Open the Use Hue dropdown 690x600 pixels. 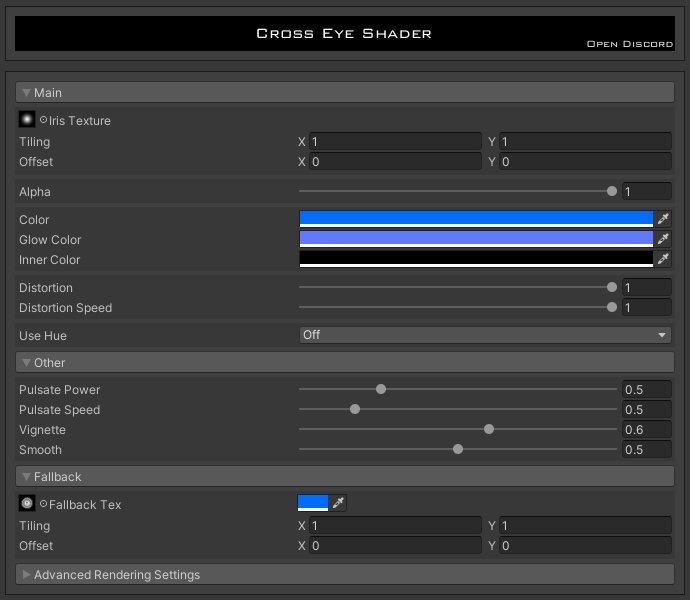(x=485, y=335)
